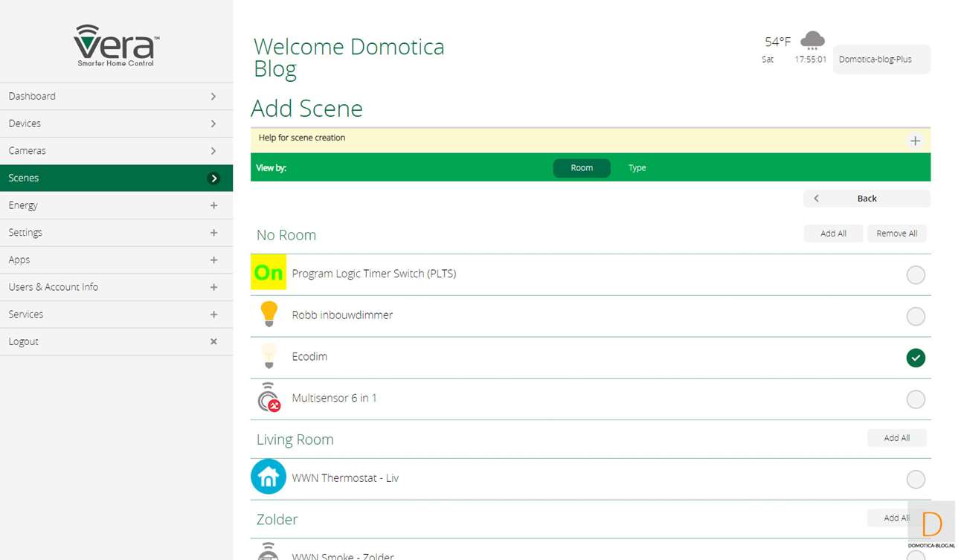Screen dimensions: 967x560
Task: Click the WWN Thermostat house icon
Action: click(x=269, y=477)
